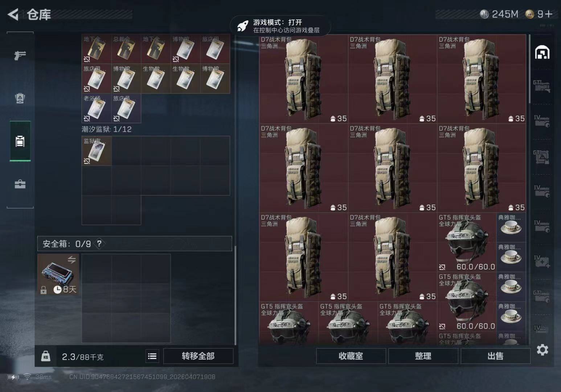Toggle the inventory list view icon

point(152,356)
